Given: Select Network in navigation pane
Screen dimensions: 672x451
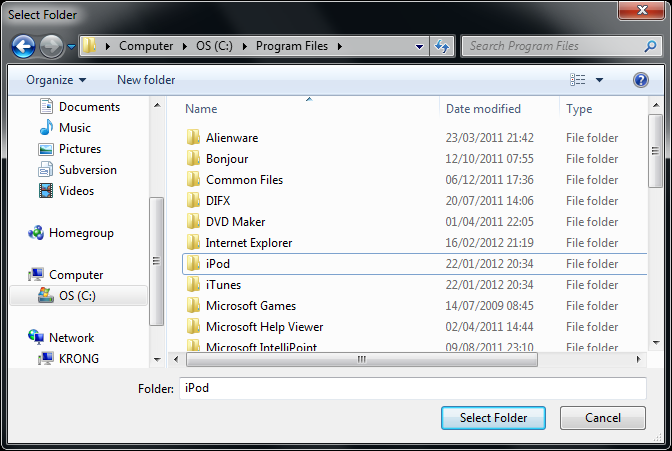Looking at the screenshot, I should (61, 337).
